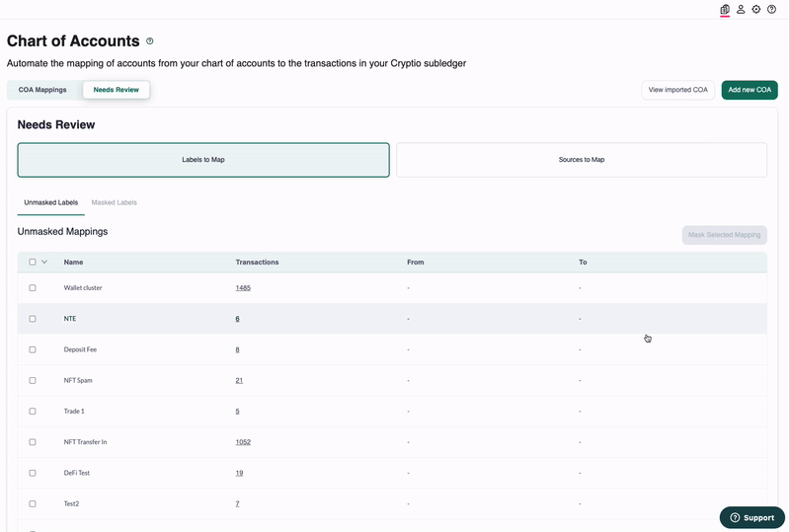The image size is (790, 532).
Task: Open the 6 transactions link for NTE
Action: (x=237, y=319)
